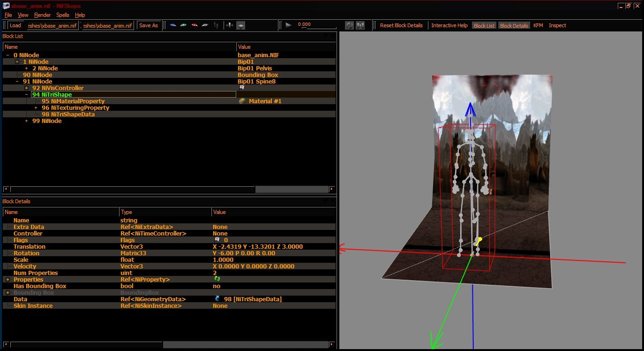Follow the blue link arrow to NiTriShapeData
This screenshot has width=644, height=351.
(x=217, y=299)
